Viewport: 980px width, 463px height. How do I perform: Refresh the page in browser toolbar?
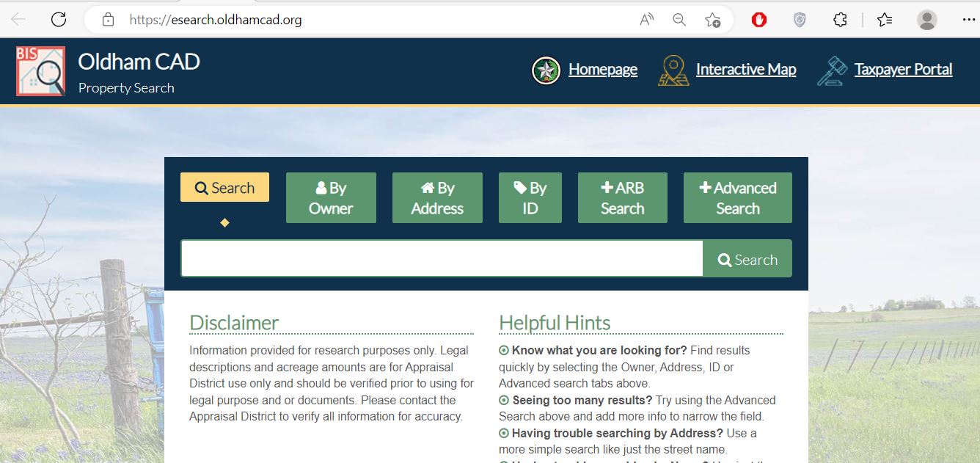(x=59, y=20)
